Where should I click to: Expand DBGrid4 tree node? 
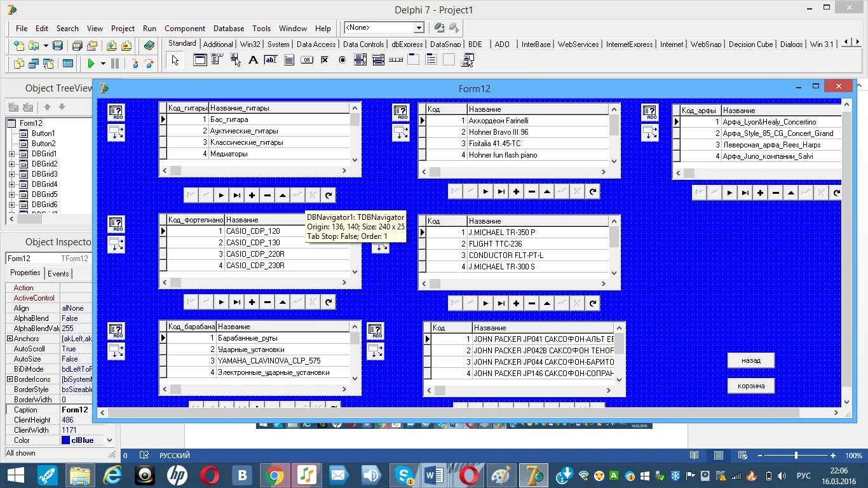click(x=11, y=184)
